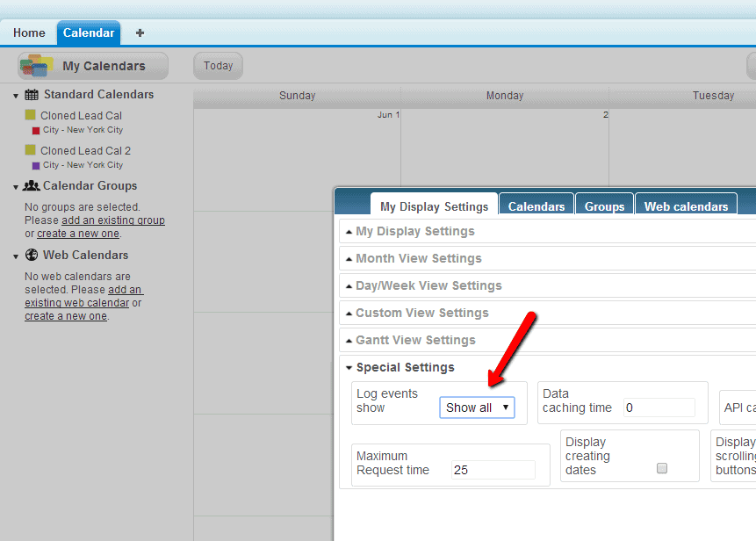
Task: Click the Calendar Groups people icon
Action: pyautogui.click(x=32, y=186)
